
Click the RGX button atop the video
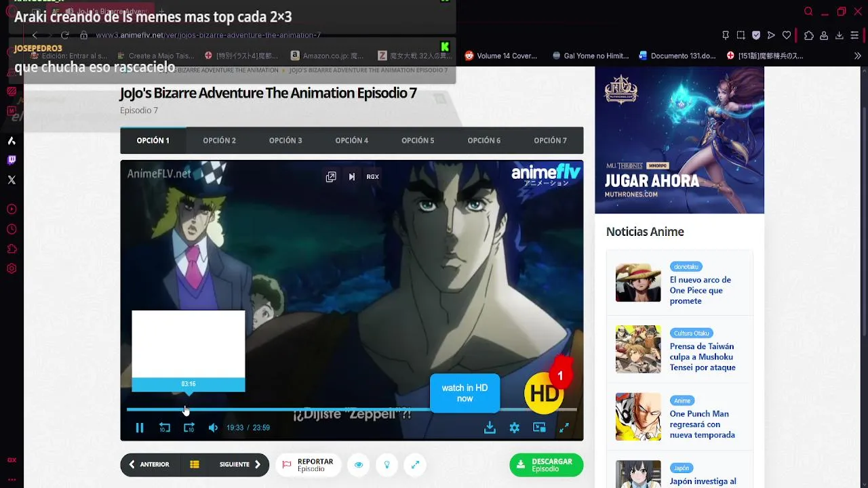(x=373, y=177)
